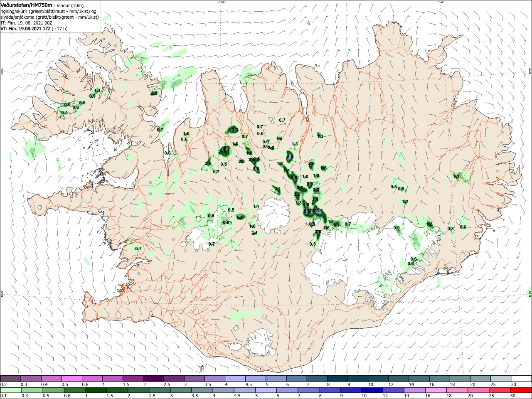
Task: Click the Veðurstofan/HM750m map title
Action: coord(26,5)
